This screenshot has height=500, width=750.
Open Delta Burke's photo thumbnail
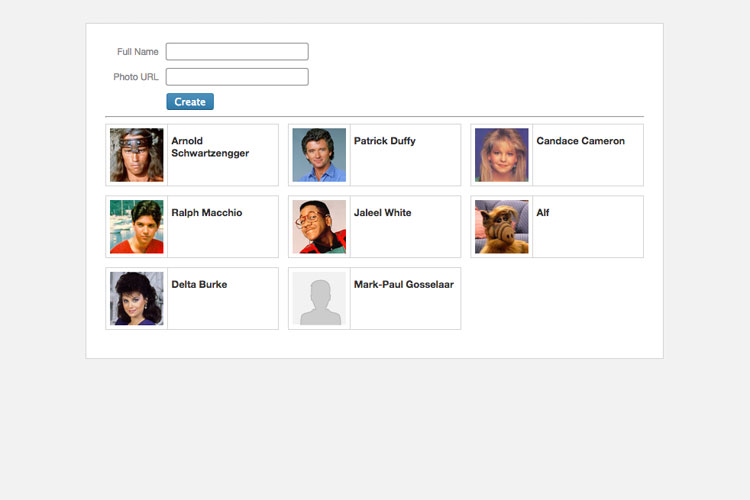(137, 299)
